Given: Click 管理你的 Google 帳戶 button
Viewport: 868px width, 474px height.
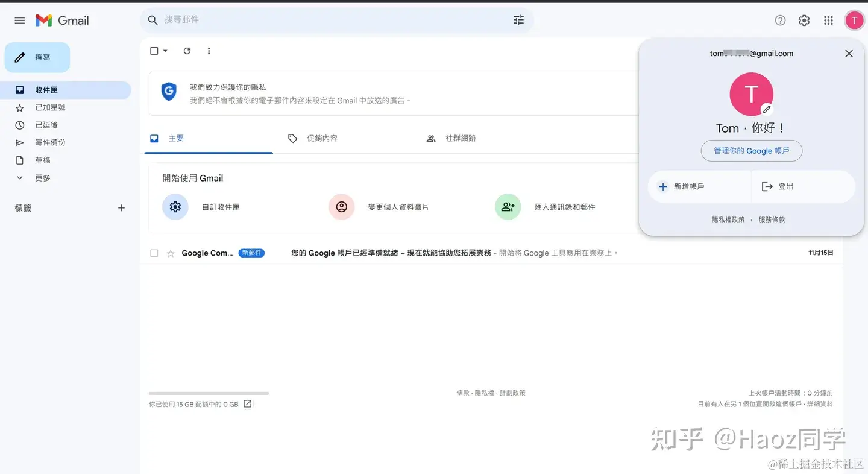Looking at the screenshot, I should click(751, 151).
